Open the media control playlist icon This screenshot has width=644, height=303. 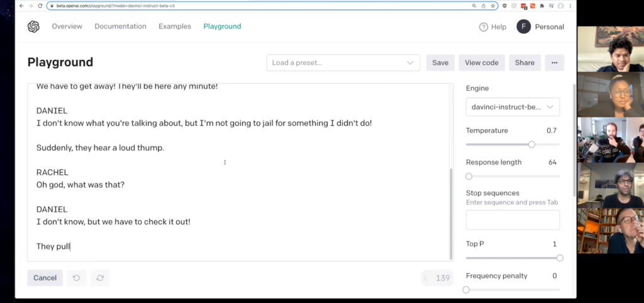pos(551,6)
